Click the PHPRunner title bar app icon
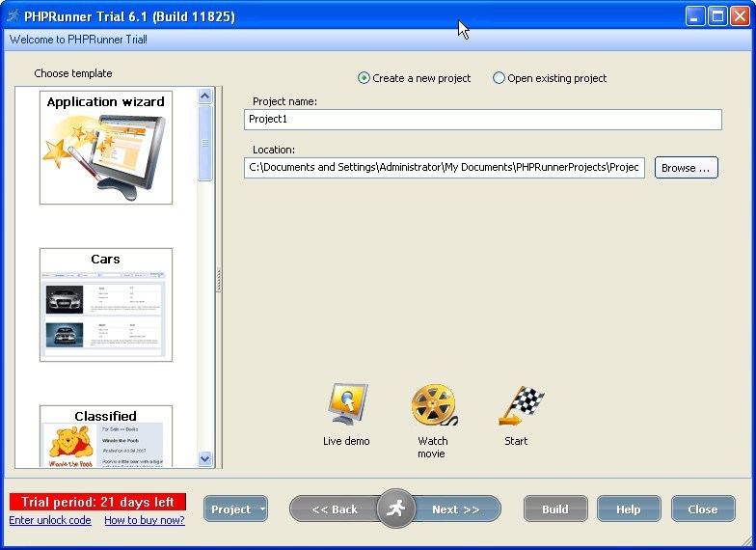Viewport: 756px width, 550px height. [13, 15]
